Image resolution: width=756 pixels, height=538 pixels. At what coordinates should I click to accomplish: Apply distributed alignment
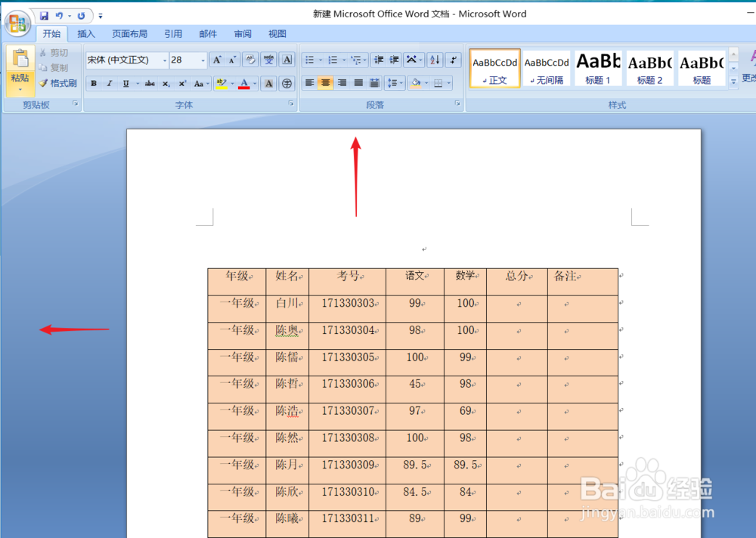coord(374,83)
